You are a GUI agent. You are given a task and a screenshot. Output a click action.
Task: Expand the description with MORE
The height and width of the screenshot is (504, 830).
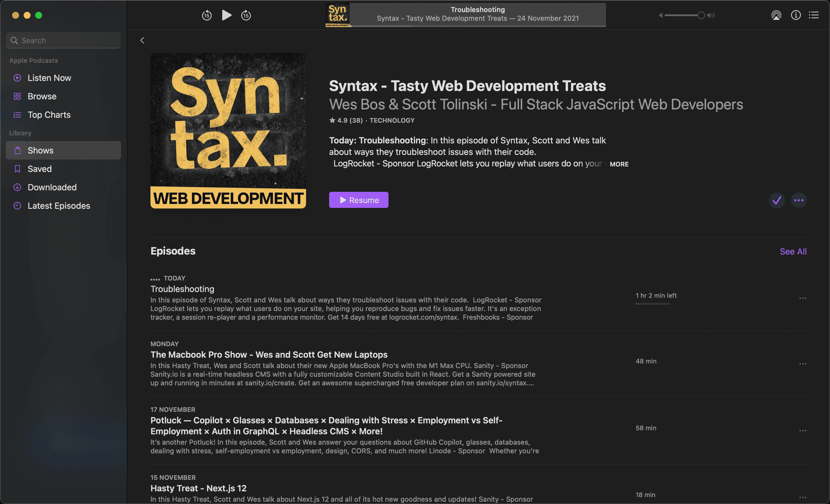pyautogui.click(x=619, y=164)
